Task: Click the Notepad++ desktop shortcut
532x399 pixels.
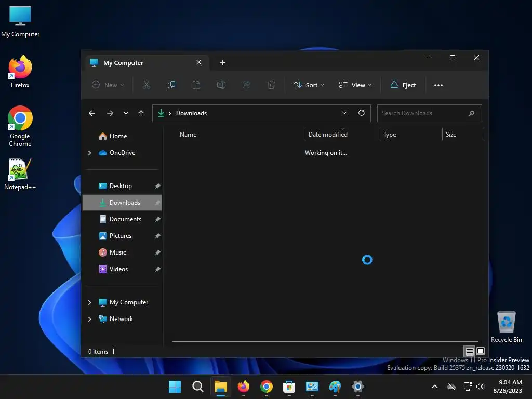Action: pos(20,175)
